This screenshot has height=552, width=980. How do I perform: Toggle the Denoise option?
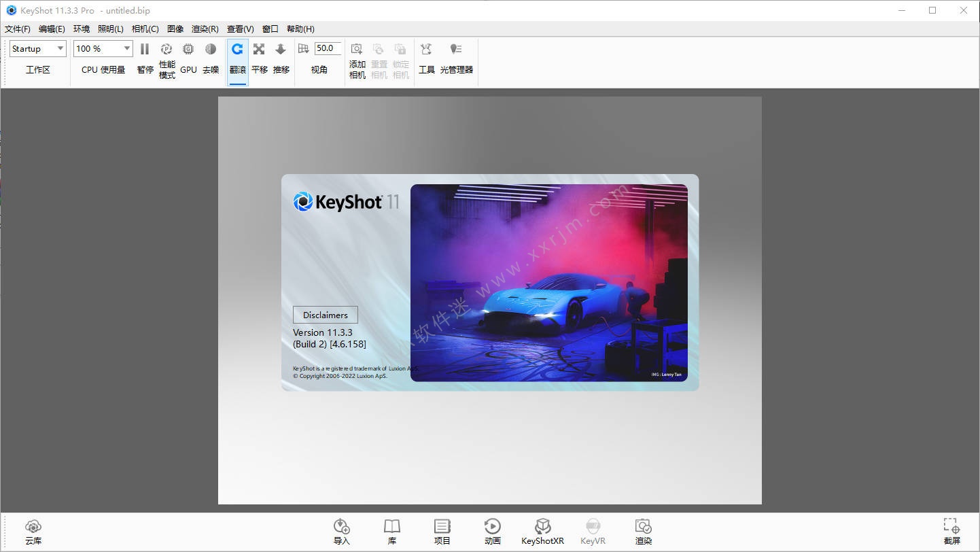pos(211,58)
